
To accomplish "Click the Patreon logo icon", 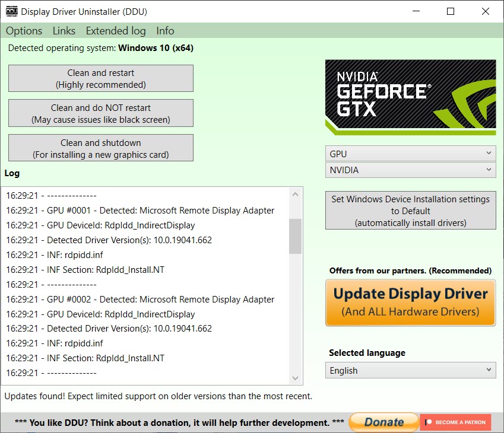I will 427,422.
